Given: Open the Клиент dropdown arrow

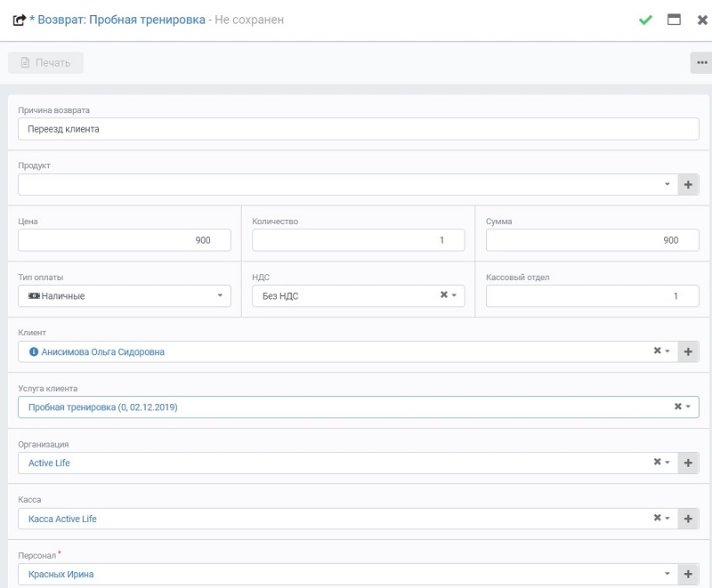Looking at the screenshot, I should 667,351.
